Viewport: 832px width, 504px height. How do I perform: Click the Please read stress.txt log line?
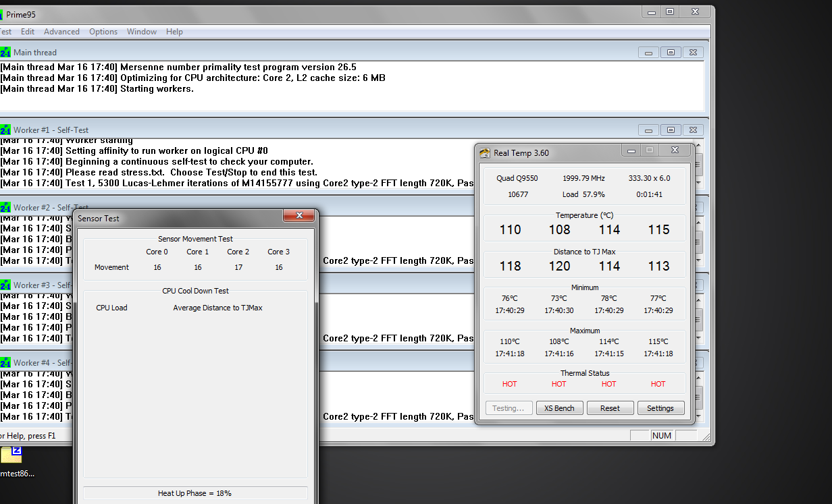[x=159, y=172]
